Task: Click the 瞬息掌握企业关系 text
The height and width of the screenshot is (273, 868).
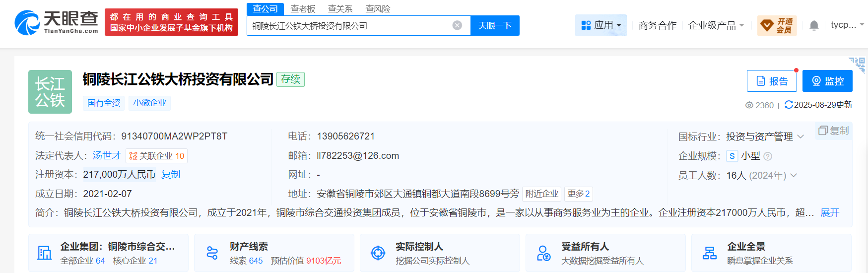Action: click(x=760, y=261)
